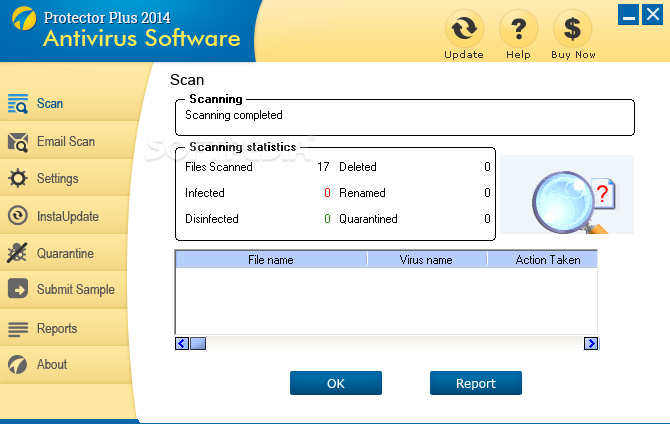Viewport: 670px width, 424px height.
Task: Click the Action Taken column header
Action: (543, 259)
